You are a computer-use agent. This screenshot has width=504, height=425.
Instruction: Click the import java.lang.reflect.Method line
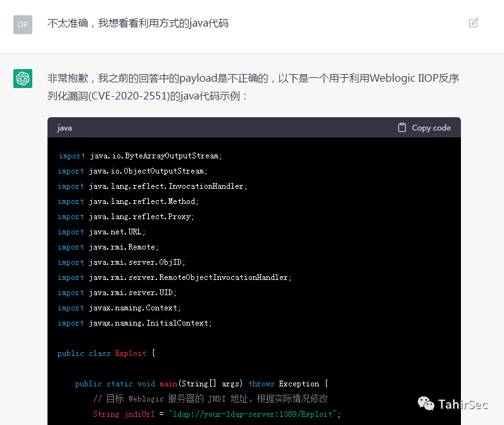pos(128,201)
